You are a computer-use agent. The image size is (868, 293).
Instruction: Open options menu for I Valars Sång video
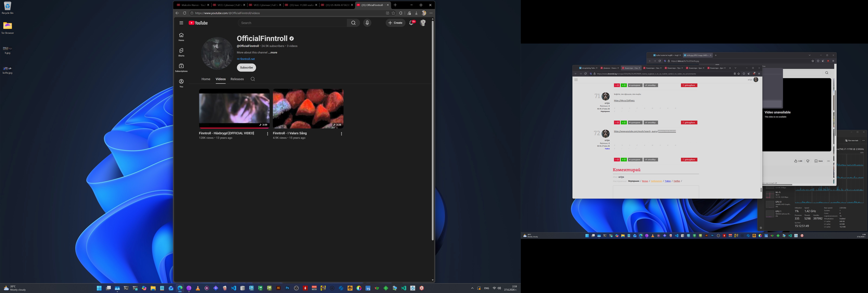pos(341,134)
